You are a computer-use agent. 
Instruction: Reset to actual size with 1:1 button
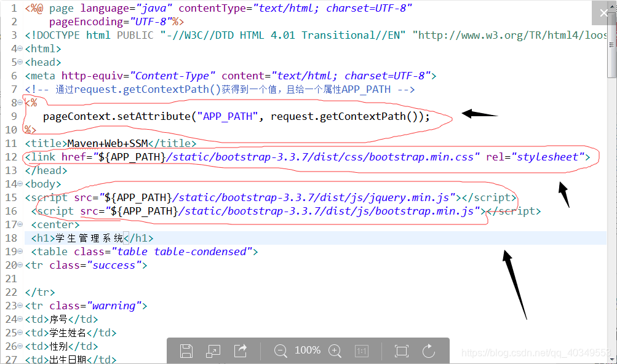pos(362,350)
